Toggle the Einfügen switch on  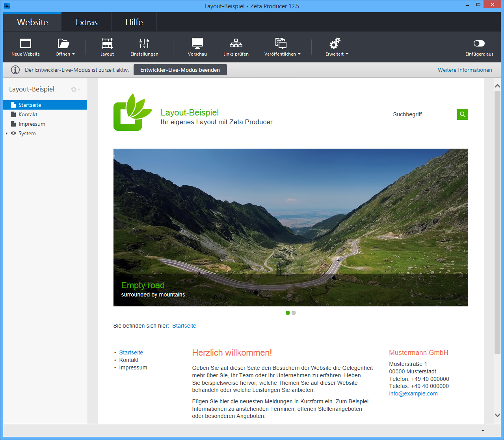(479, 43)
